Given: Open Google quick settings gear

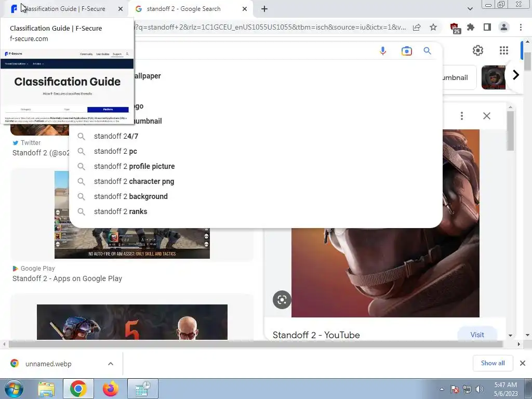Looking at the screenshot, I should point(478,50).
